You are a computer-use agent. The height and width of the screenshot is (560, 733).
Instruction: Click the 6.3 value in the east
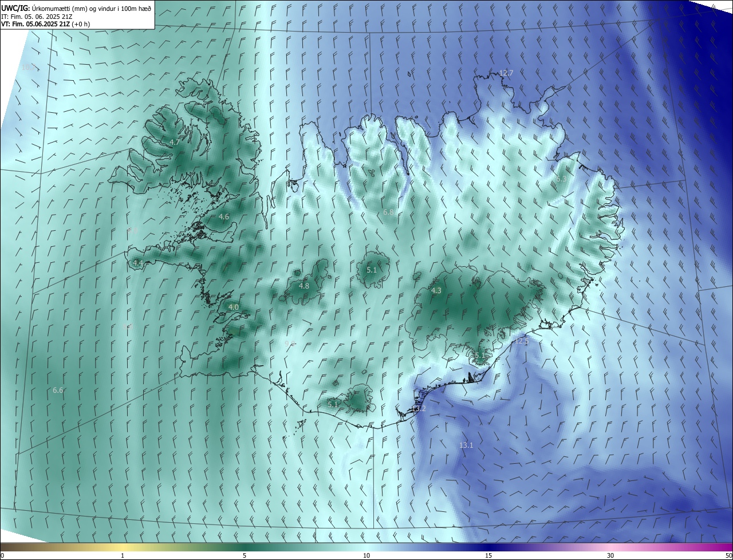point(562,179)
